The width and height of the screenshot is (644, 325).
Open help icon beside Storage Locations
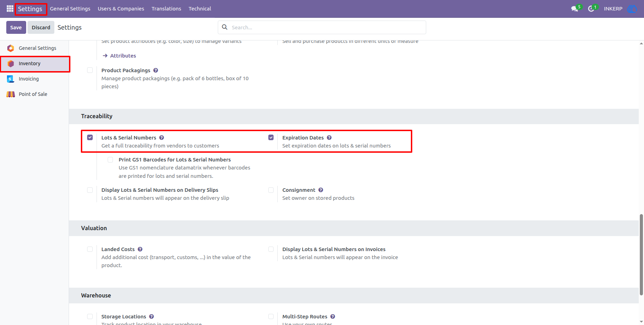152,317
